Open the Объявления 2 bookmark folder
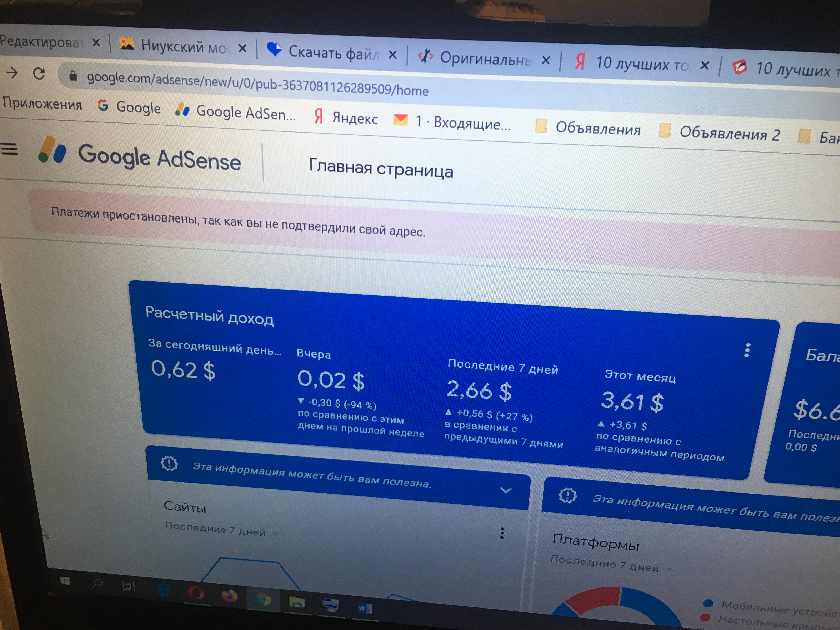Viewport: 840px width, 630px height. point(719,133)
